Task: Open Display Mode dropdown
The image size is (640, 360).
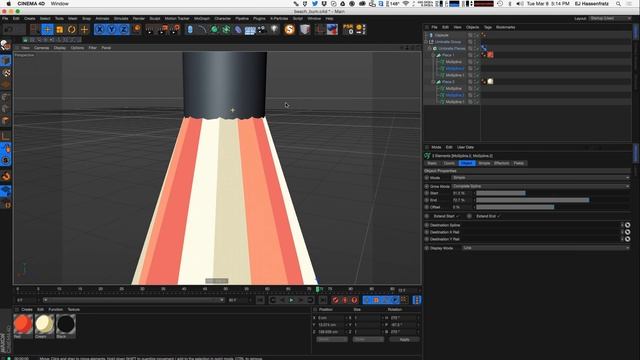Action: click(546, 248)
